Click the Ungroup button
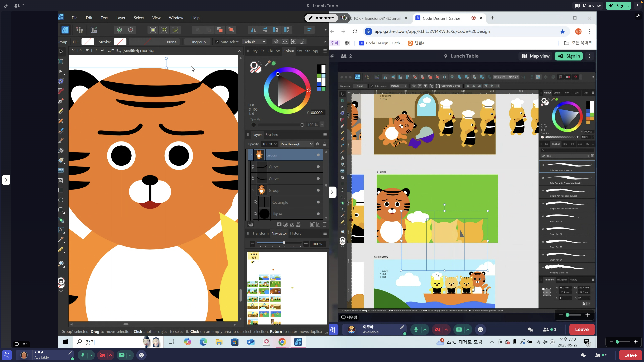 [x=198, y=42]
